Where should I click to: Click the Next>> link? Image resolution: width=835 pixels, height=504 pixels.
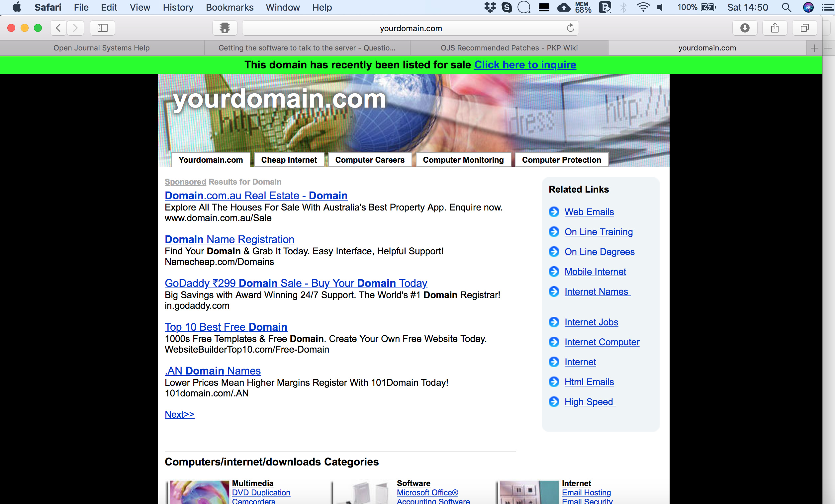click(180, 414)
